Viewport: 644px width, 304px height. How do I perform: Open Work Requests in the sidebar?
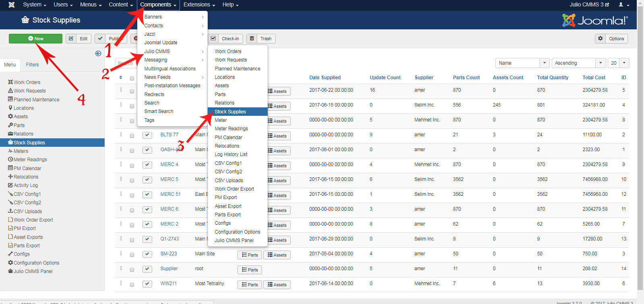(x=27, y=91)
